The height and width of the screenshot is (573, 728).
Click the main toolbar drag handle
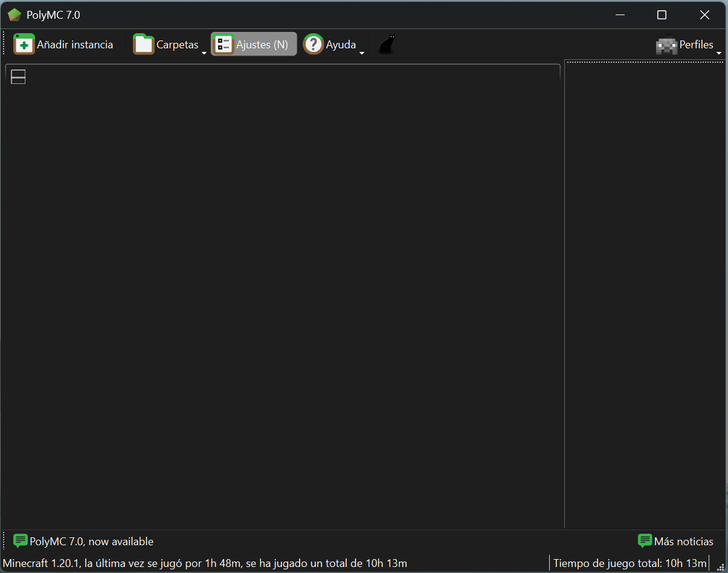click(x=4, y=44)
